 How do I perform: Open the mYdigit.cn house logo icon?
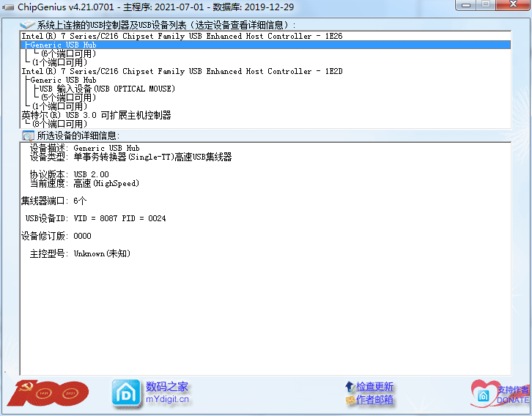click(x=125, y=393)
